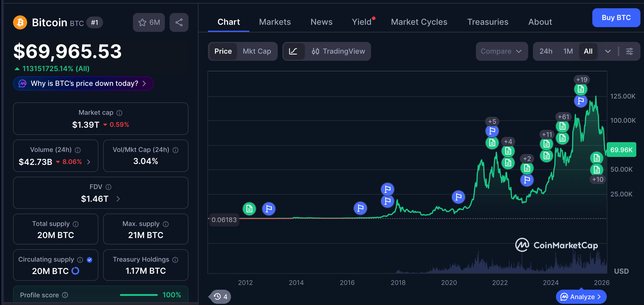The height and width of the screenshot is (305, 644).
Task: Select the All time range
Action: [588, 51]
